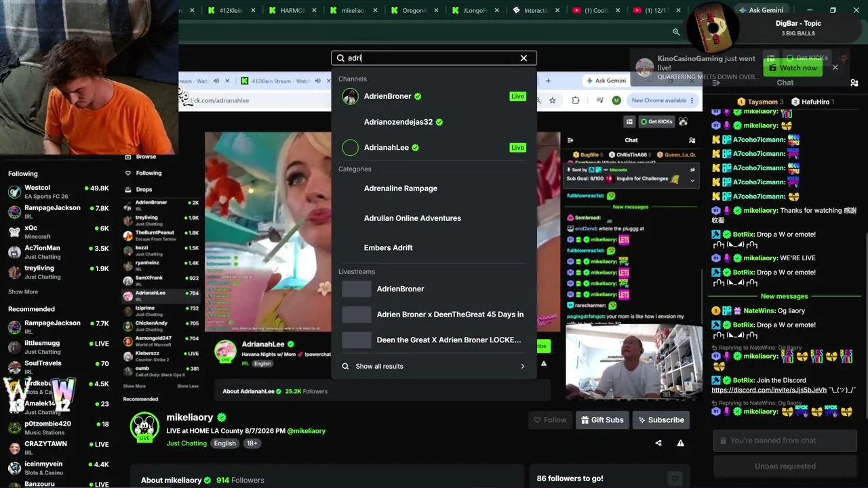This screenshot has height=488, width=868.
Task: Click the English language tag
Action: pyautogui.click(x=225, y=443)
